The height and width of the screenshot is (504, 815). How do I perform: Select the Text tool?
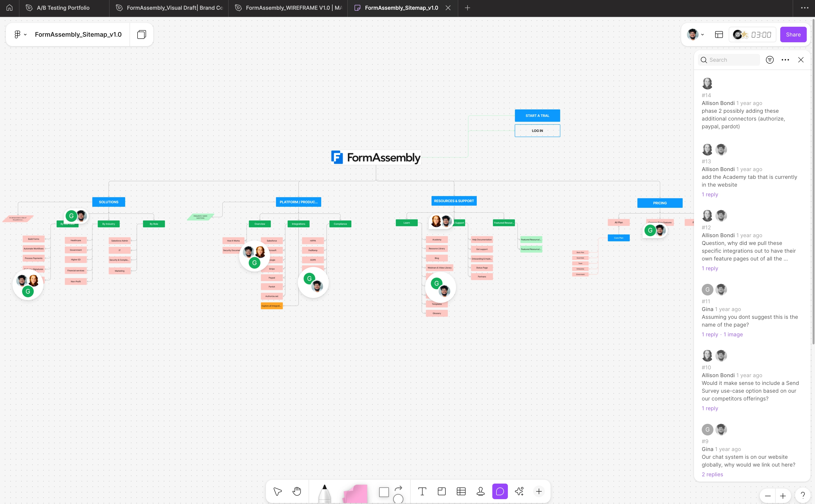422,491
